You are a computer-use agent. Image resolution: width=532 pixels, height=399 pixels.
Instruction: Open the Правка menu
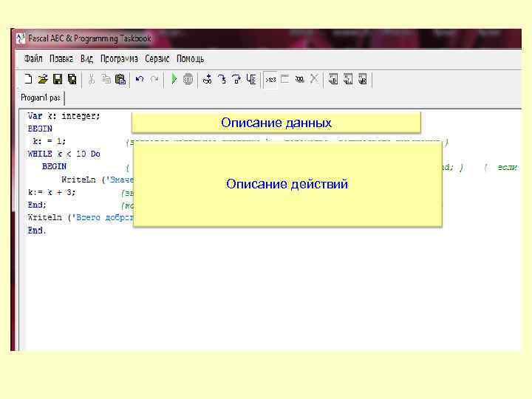pos(61,58)
